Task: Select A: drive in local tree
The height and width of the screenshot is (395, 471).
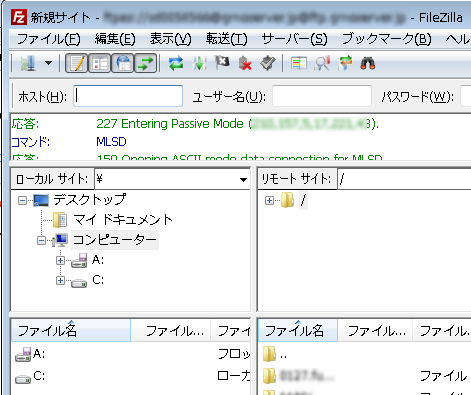Action: pos(98,260)
